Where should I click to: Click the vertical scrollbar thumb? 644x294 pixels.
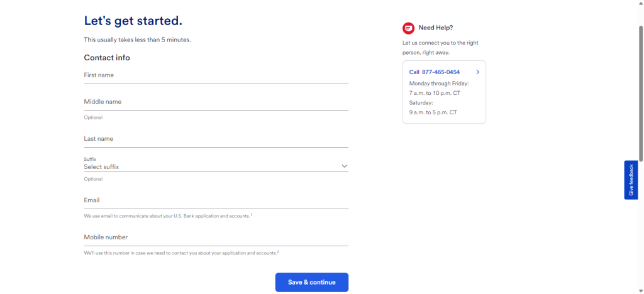click(x=640, y=93)
